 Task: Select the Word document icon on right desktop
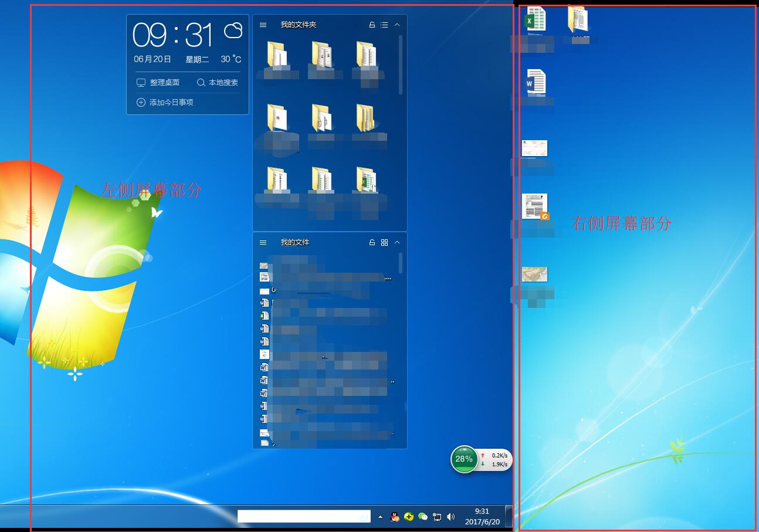click(536, 82)
